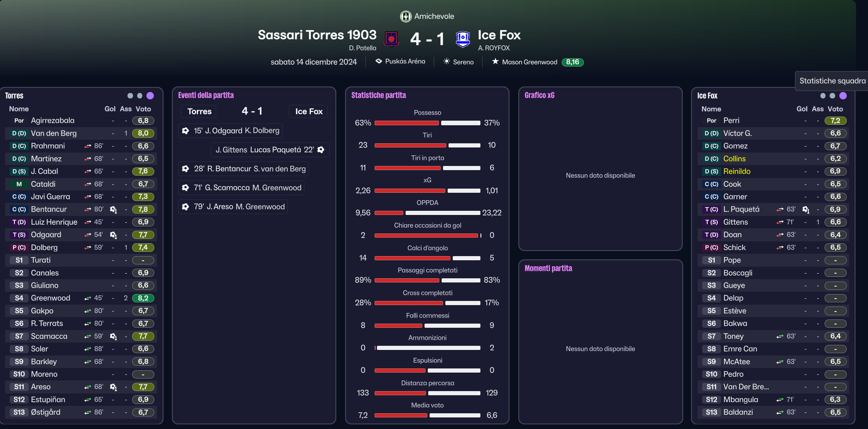Select the purple page dot in Torres panel
The height and width of the screenshot is (429, 868).
point(150,96)
